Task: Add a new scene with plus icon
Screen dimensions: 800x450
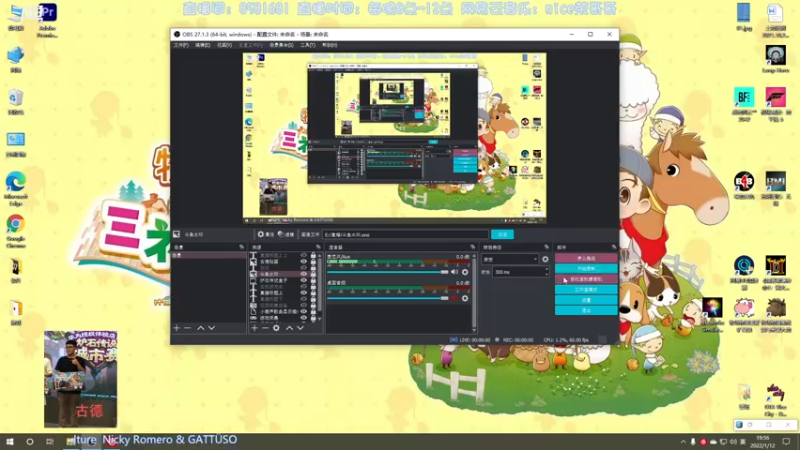Action: [x=177, y=328]
